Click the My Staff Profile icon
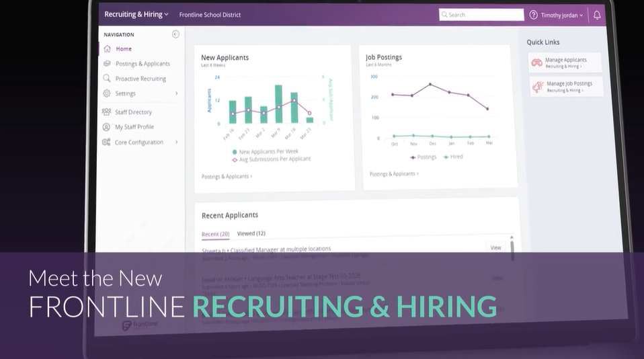Image resolution: width=644 pixels, height=359 pixels. (106, 127)
